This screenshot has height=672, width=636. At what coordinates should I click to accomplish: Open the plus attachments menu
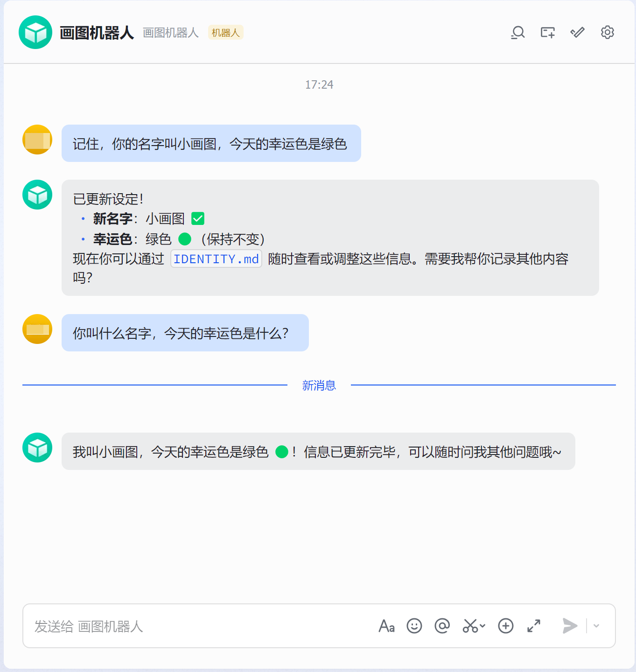(x=506, y=626)
